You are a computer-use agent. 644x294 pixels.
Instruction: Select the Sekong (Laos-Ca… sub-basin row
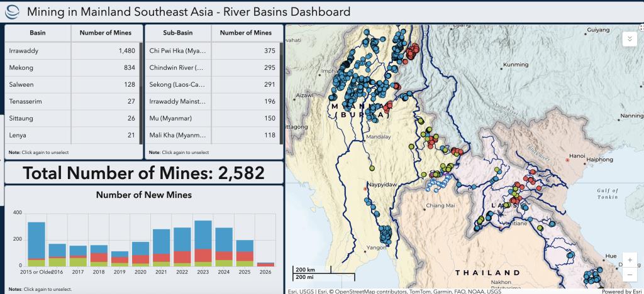pos(213,84)
